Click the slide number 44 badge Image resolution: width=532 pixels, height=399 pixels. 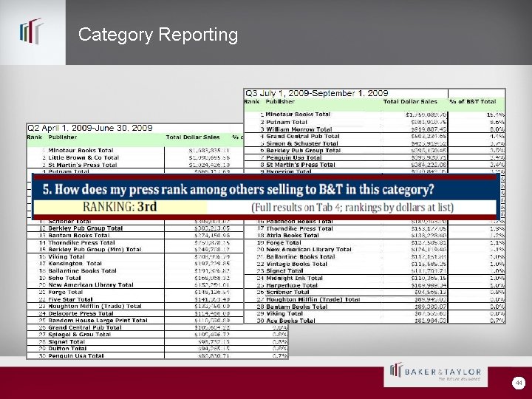pyautogui.click(x=519, y=383)
